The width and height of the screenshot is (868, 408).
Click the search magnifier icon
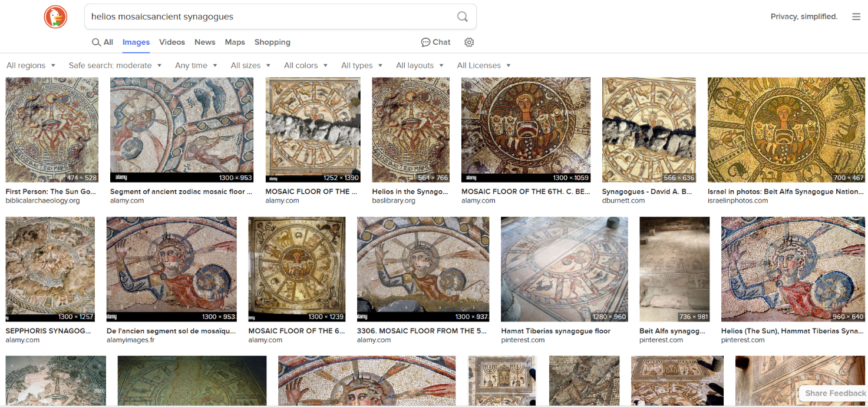(x=463, y=16)
